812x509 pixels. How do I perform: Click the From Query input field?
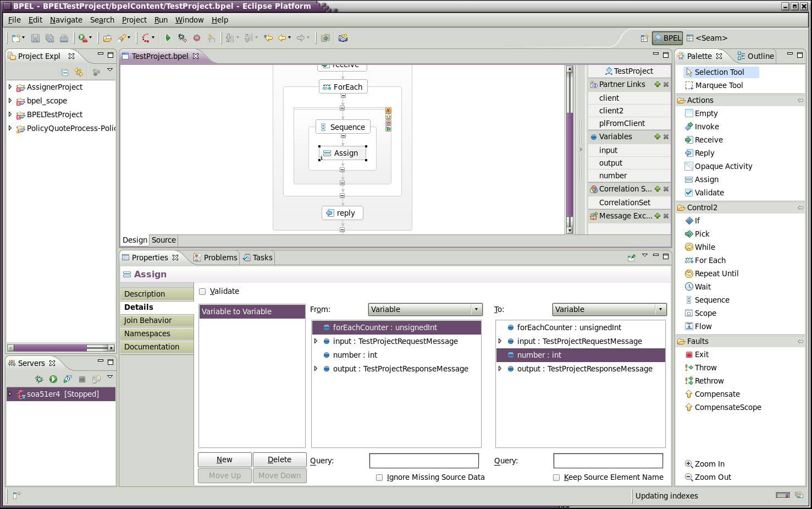coord(424,461)
